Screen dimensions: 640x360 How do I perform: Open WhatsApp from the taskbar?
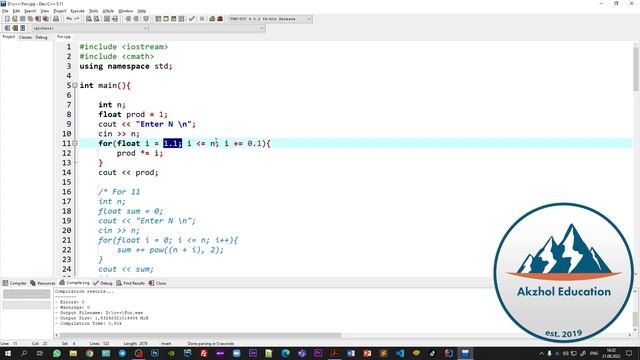point(57,353)
